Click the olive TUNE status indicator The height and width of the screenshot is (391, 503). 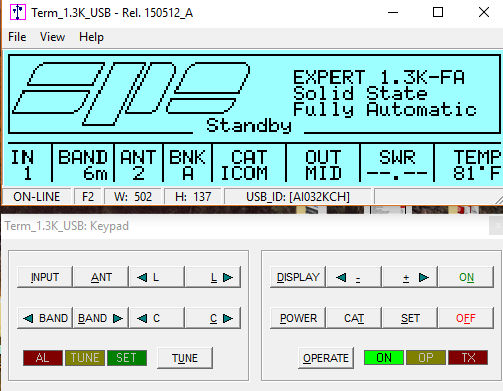85,358
